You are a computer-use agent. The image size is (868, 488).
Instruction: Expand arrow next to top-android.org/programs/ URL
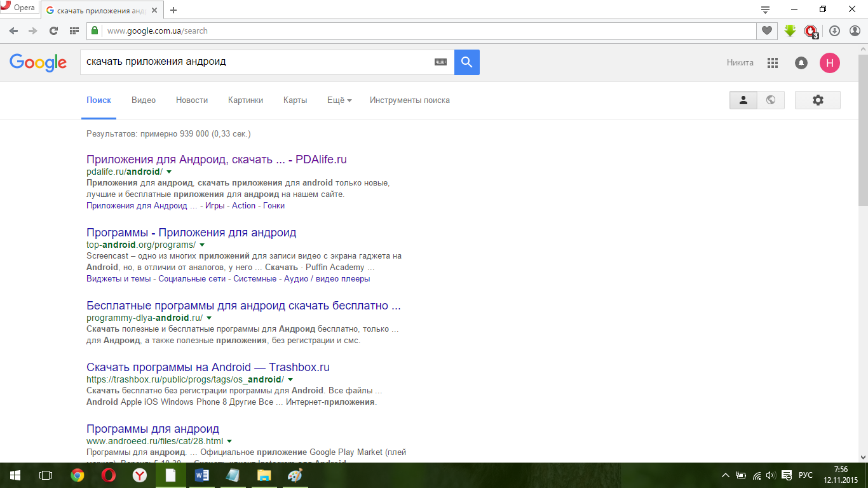202,245
